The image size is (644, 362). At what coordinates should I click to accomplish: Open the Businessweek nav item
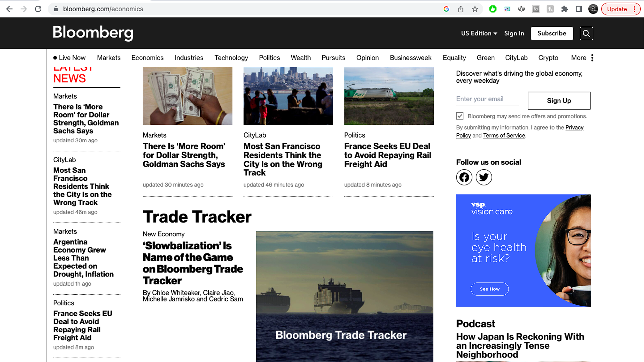[x=411, y=58]
